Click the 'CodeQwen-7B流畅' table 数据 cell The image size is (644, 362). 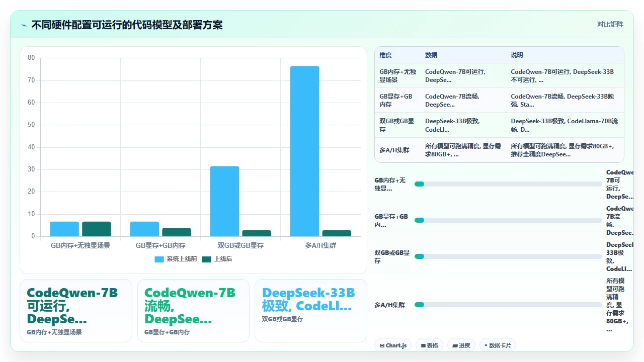click(463, 101)
